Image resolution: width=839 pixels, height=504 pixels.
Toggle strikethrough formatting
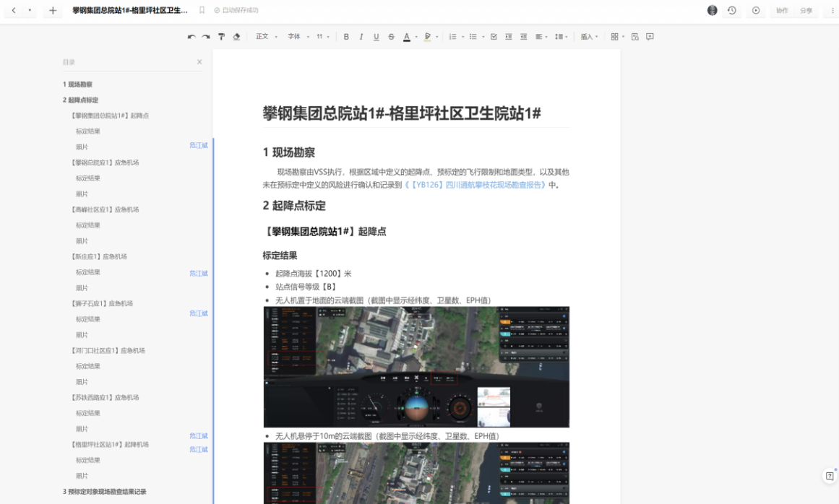coord(391,37)
